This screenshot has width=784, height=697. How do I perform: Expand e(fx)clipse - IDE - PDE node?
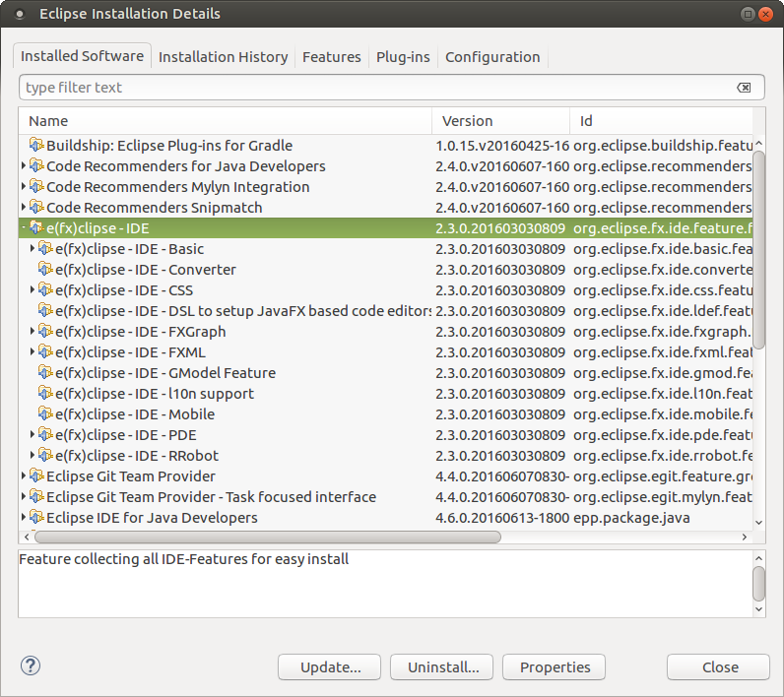[33, 435]
